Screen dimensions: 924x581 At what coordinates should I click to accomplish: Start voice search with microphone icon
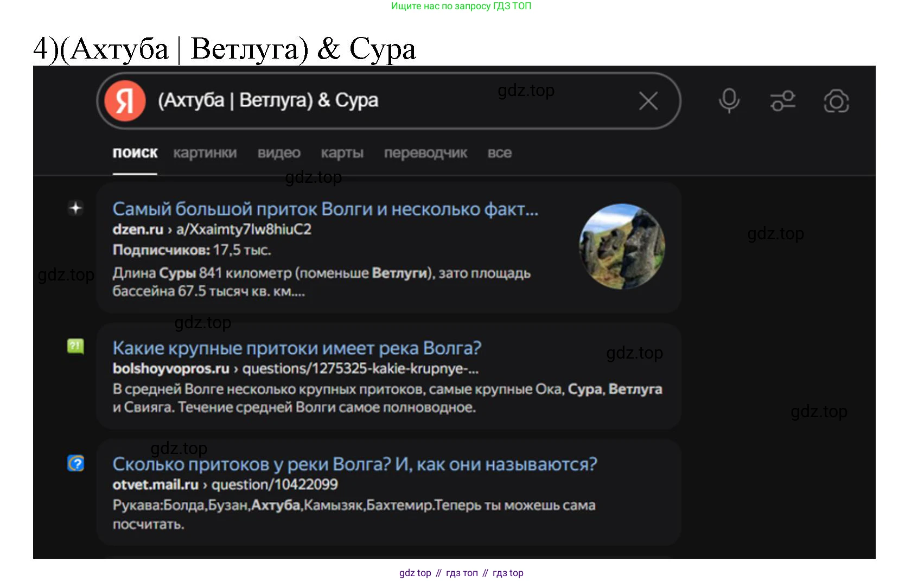[x=729, y=101]
